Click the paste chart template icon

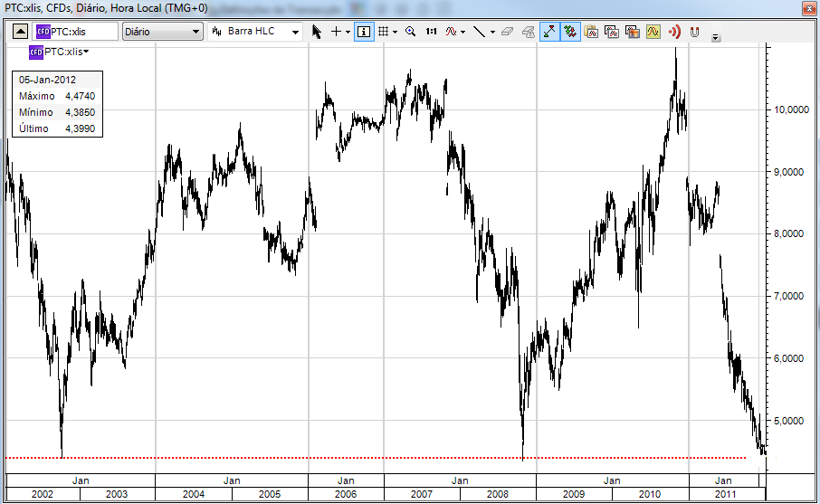pyautogui.click(x=591, y=32)
